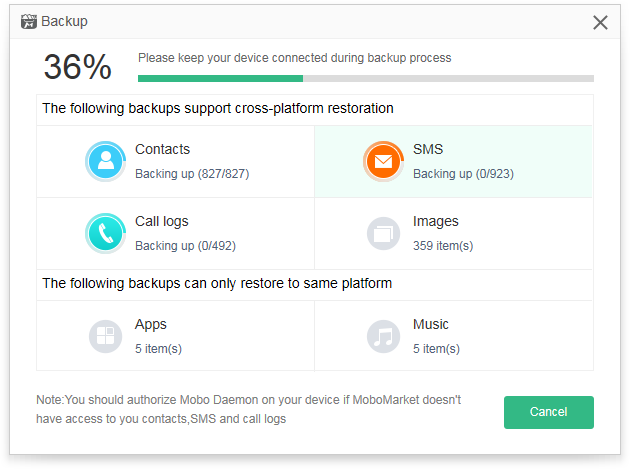Click the gray Apps grid icon
Screen dimensions: 630x469
click(x=105, y=336)
